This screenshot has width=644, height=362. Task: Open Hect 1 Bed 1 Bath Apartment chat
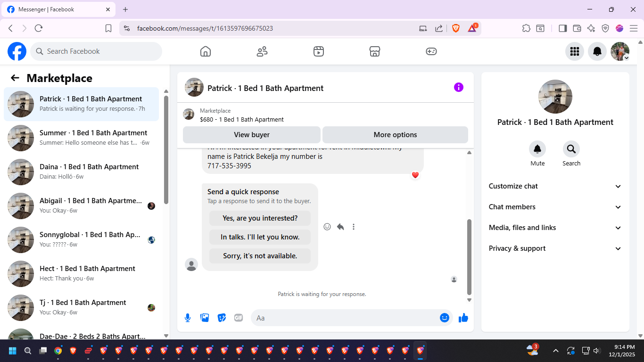click(x=81, y=274)
